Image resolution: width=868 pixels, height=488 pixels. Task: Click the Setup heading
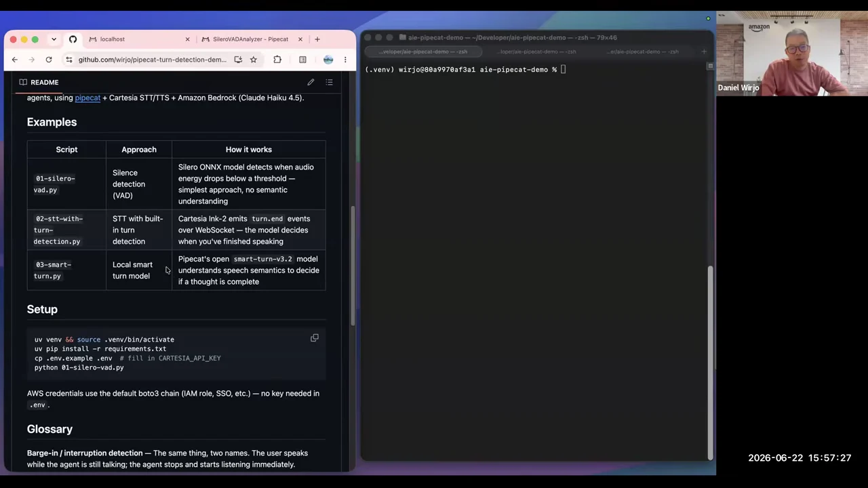[x=42, y=309]
